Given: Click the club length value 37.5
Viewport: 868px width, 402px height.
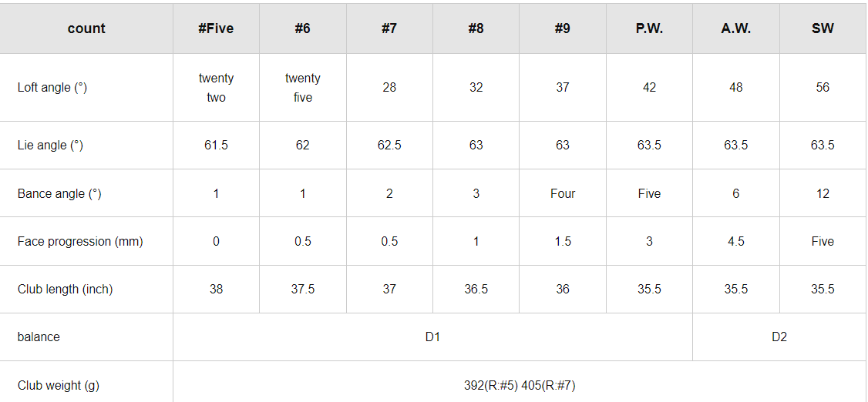Looking at the screenshot, I should [302, 289].
